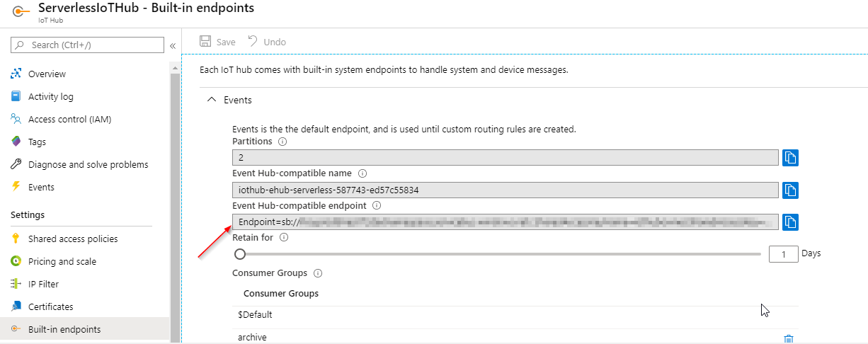Click the Certificates icon in sidebar
Viewport: 868px width, 344px height.
(x=16, y=306)
